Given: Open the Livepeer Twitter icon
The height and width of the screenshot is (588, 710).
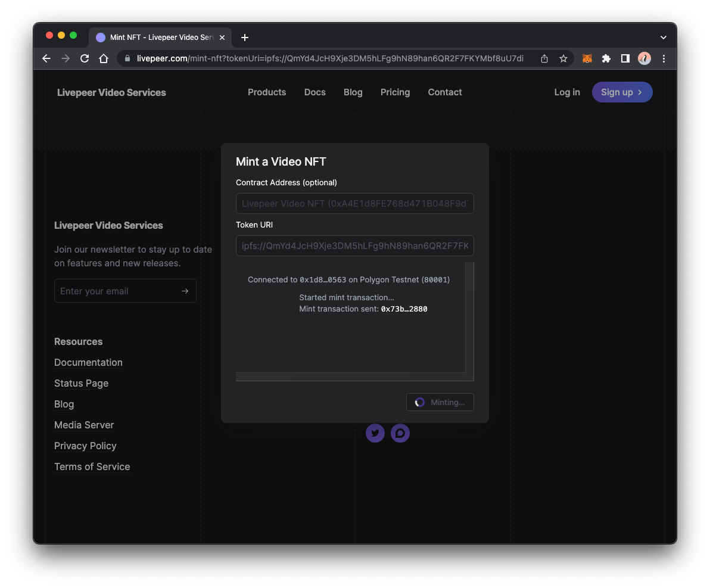Looking at the screenshot, I should pyautogui.click(x=375, y=433).
